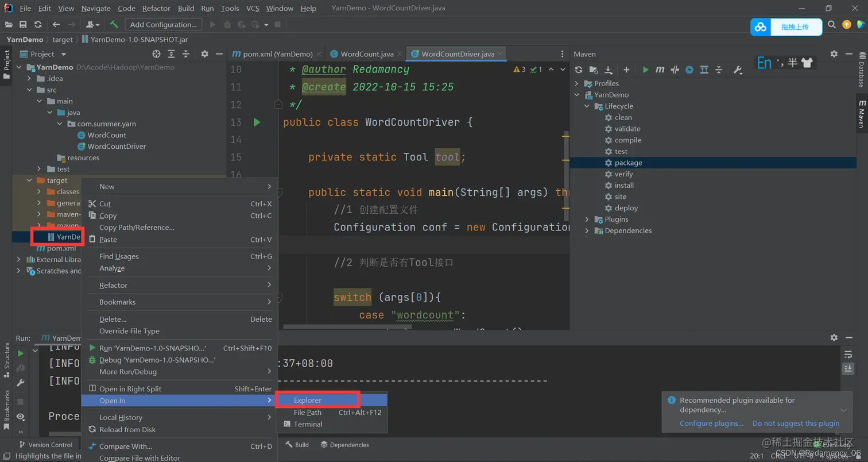This screenshot has width=868, height=462.
Task: Click the editor tabs three-dot menu
Action: pyautogui.click(x=562, y=54)
